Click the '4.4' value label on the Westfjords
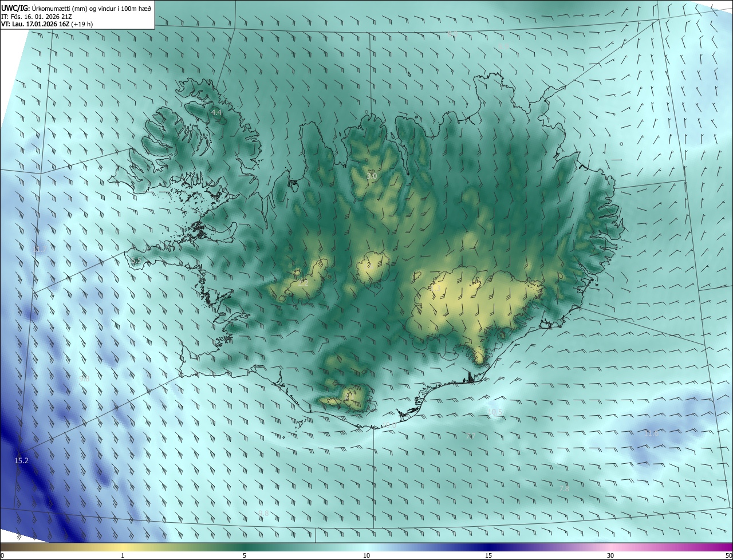This screenshot has width=733, height=560. pyautogui.click(x=216, y=113)
